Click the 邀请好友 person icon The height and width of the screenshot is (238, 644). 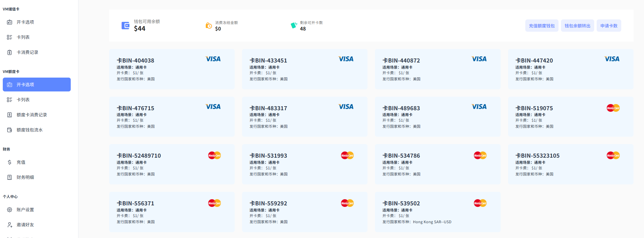coord(10,225)
